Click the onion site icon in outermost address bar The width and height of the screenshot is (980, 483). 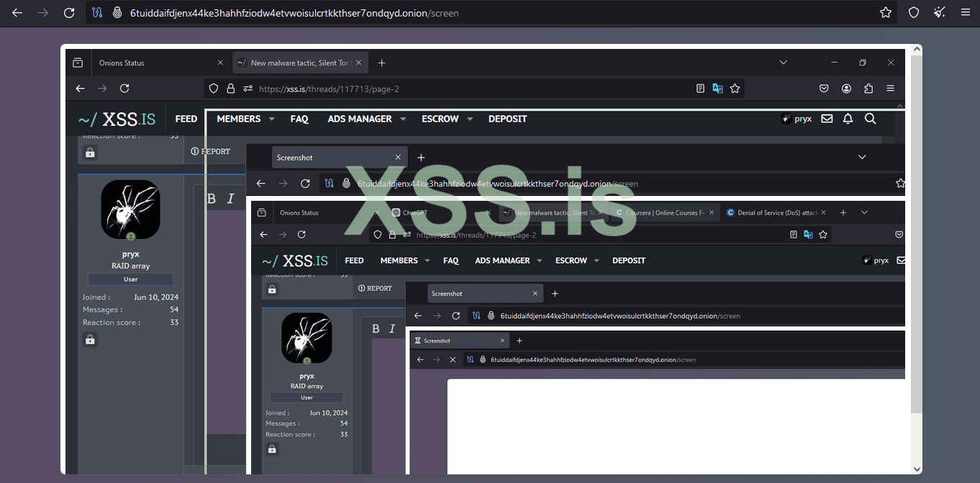(x=117, y=13)
